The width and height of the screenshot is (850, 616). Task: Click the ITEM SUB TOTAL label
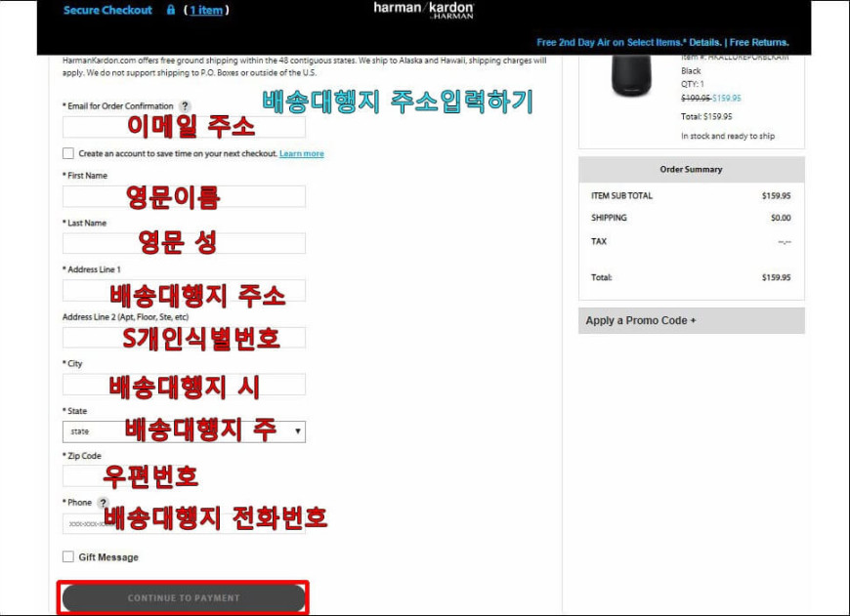pyautogui.click(x=621, y=195)
